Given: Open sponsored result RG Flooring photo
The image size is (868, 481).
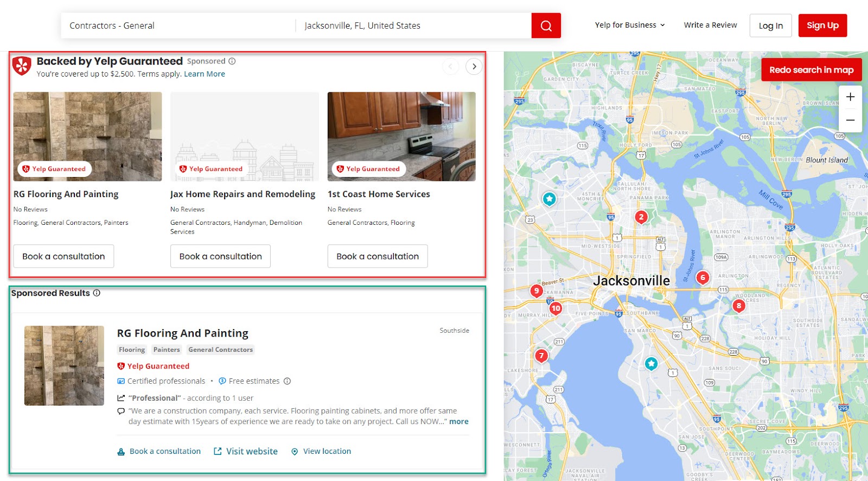Looking at the screenshot, I should pyautogui.click(x=64, y=365).
